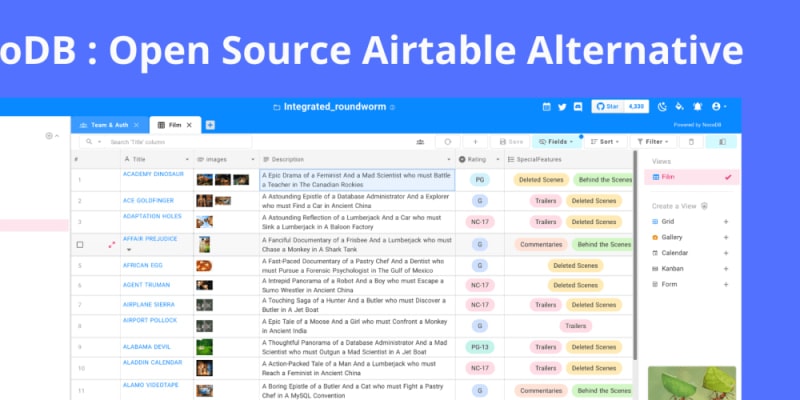Open the Fields dropdown
This screenshot has height=400, width=800.
557,142
